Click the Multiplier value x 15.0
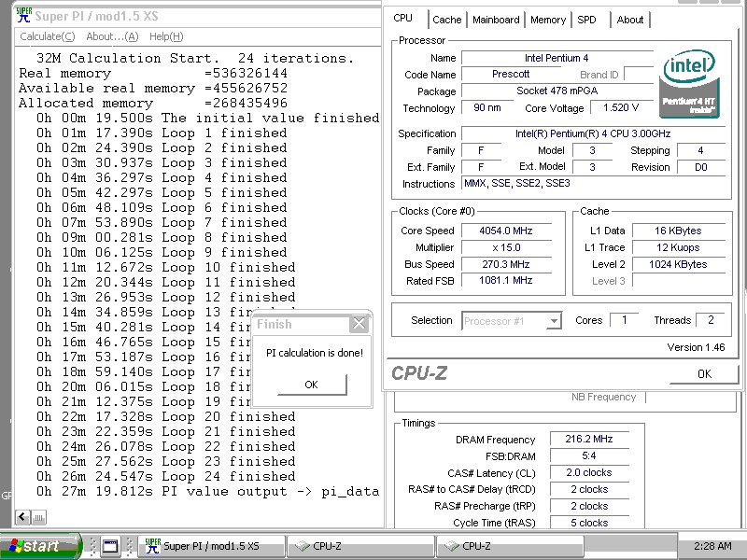The image size is (747, 560). (506, 247)
